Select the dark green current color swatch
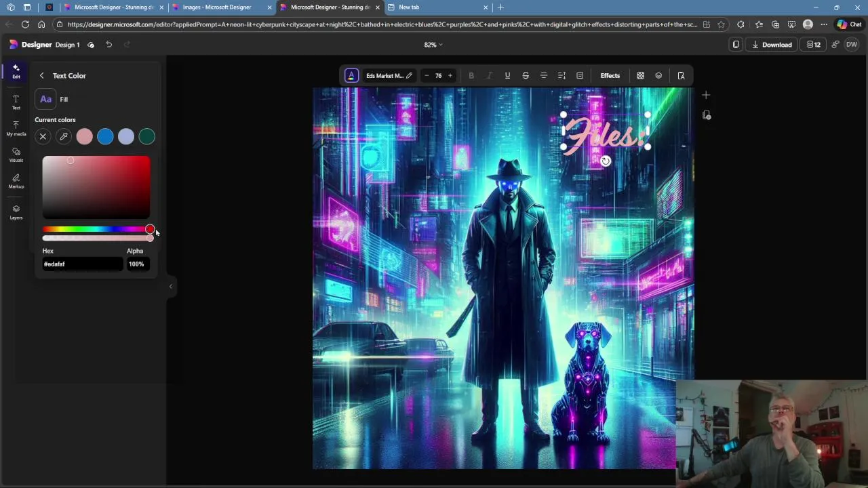 pos(147,137)
